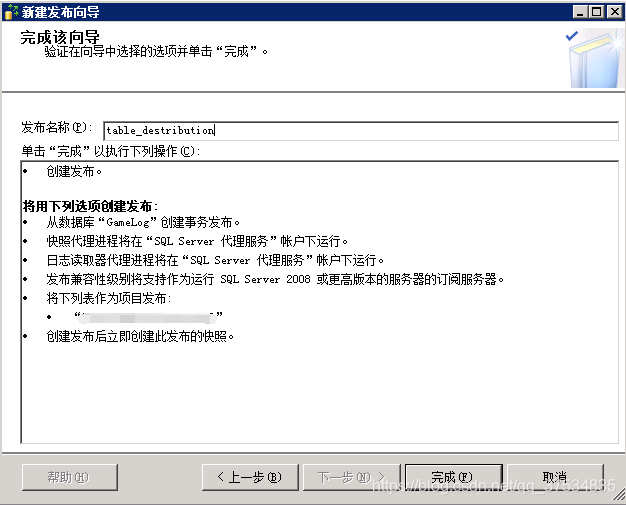Click the resize grip in window corner
Viewport: 626px width, 505px height.
[619, 496]
